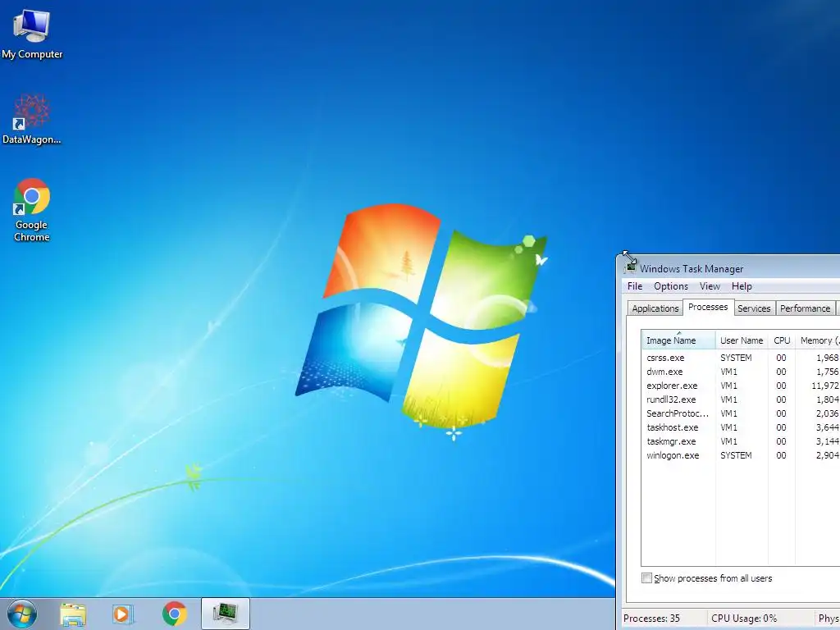Screen dimensions: 840x630
Task: Select the explorer.exe process row
Action: tap(741, 386)
